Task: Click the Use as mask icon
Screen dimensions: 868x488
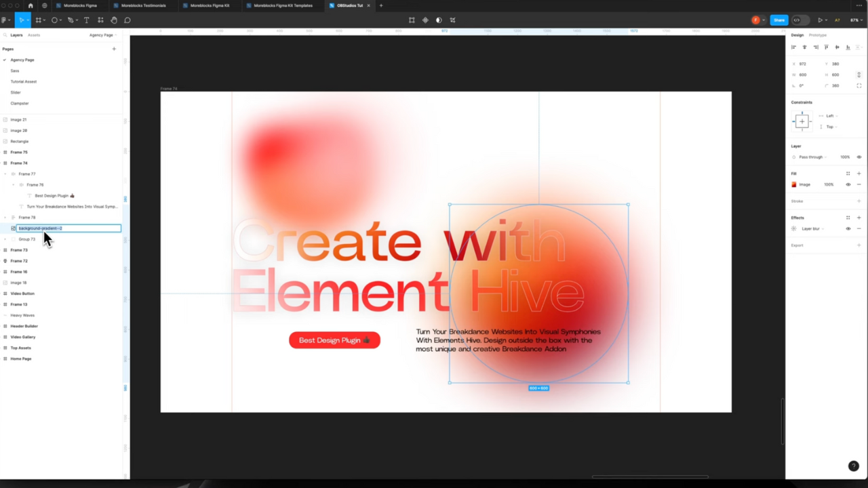Action: pyautogui.click(x=439, y=20)
